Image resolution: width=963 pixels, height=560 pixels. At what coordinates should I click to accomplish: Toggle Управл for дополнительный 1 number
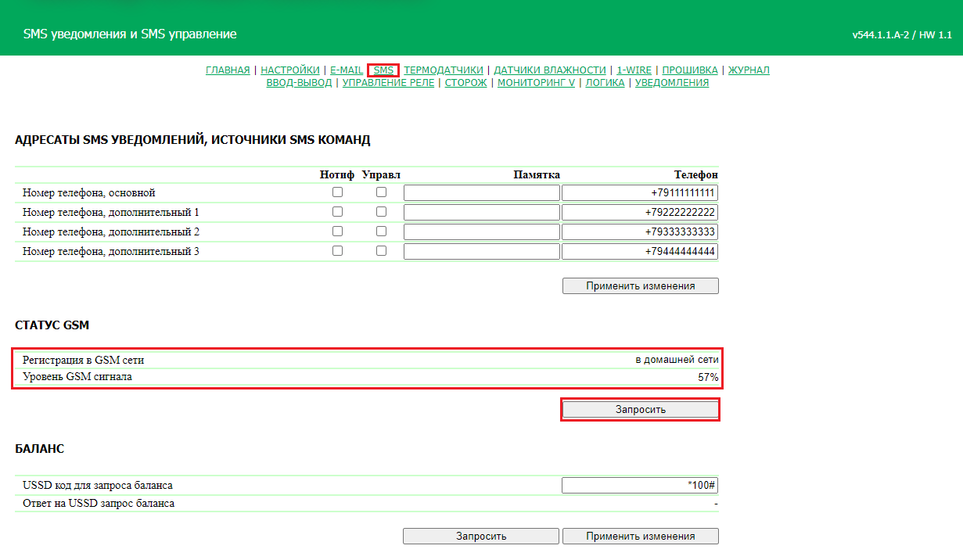tap(381, 212)
